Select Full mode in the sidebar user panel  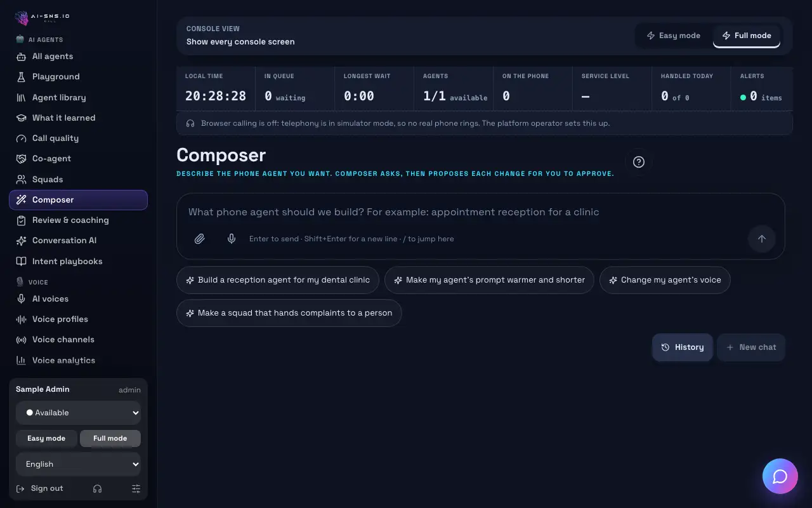[110, 438]
